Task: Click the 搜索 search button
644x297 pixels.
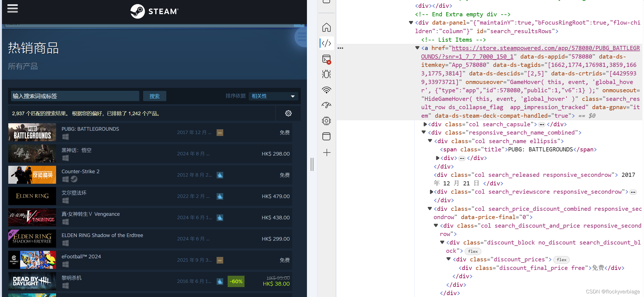Action: pos(154,96)
